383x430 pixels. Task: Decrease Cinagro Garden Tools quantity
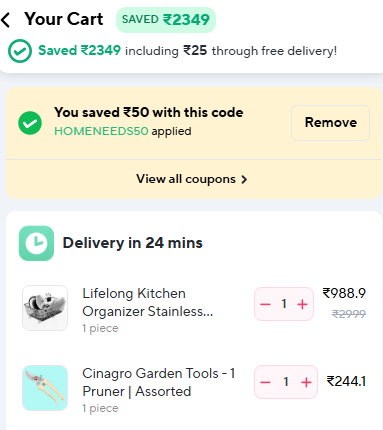click(265, 382)
